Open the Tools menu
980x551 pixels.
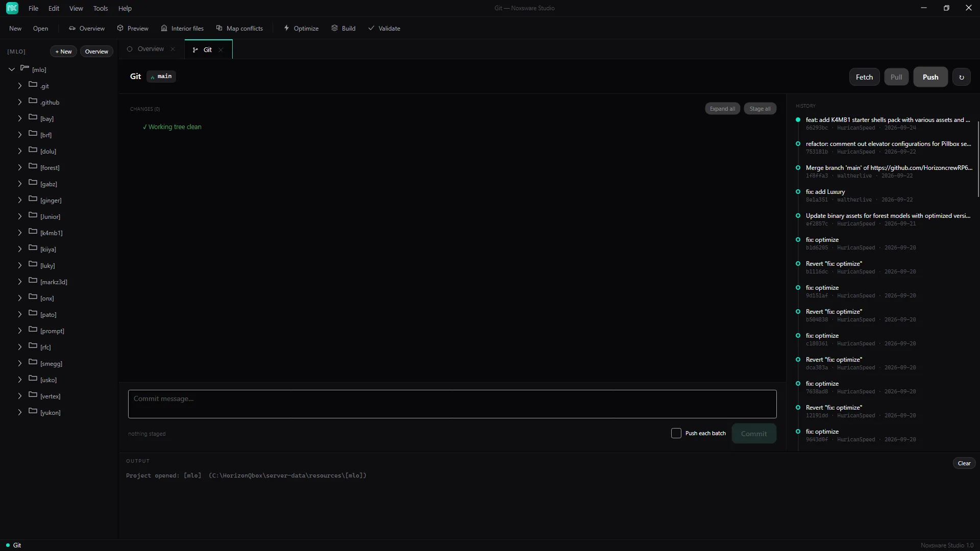point(101,9)
